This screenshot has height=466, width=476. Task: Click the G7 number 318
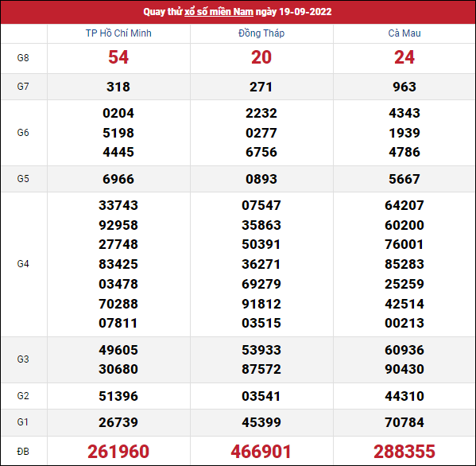pos(118,87)
